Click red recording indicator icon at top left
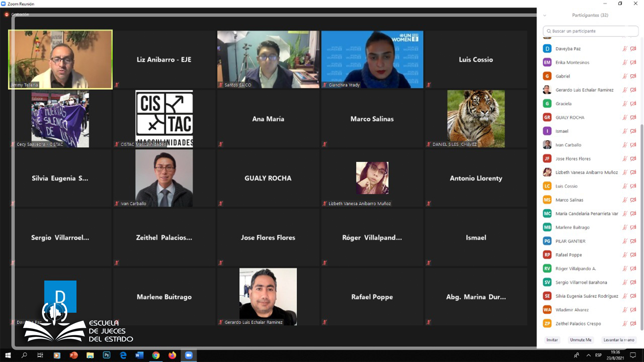Viewport: 644px width, 362px height. click(x=6, y=14)
